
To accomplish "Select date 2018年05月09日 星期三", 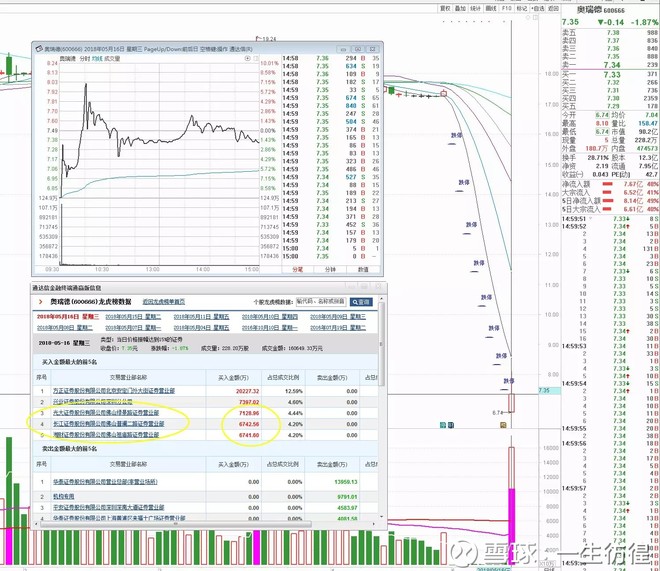I will (x=338, y=316).
